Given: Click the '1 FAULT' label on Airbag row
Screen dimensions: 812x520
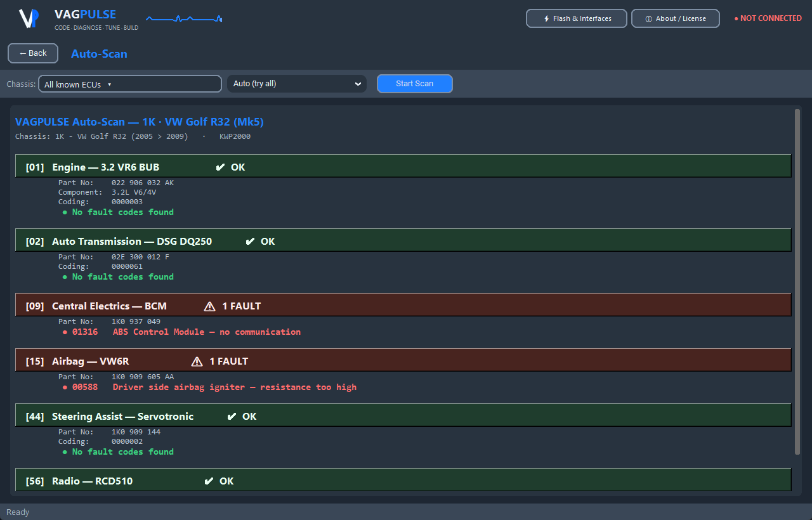Looking at the screenshot, I should [229, 361].
